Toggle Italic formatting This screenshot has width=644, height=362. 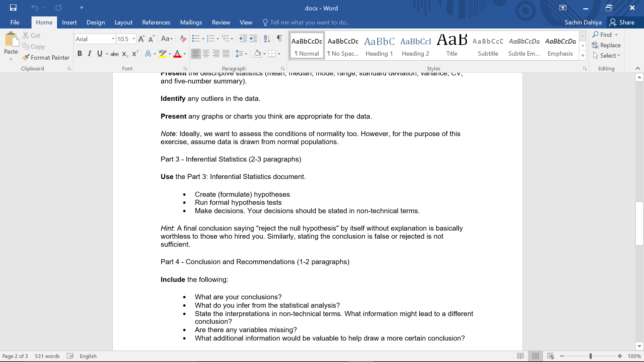click(89, 54)
